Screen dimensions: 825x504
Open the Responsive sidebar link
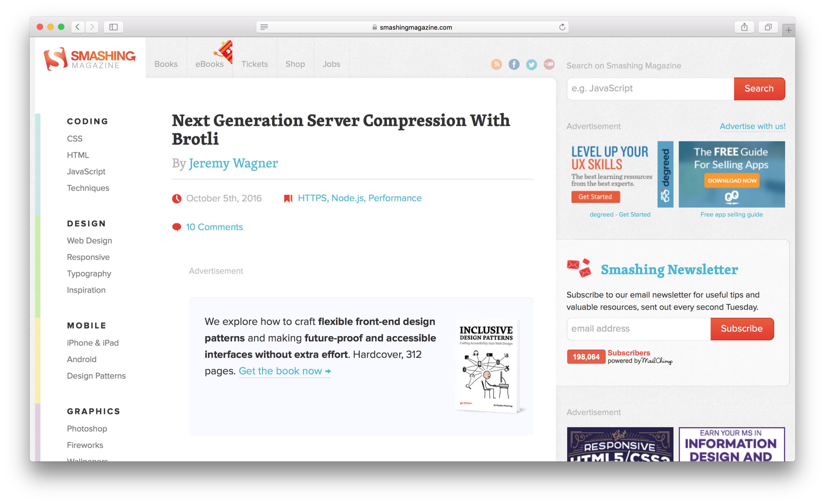pyautogui.click(x=88, y=257)
